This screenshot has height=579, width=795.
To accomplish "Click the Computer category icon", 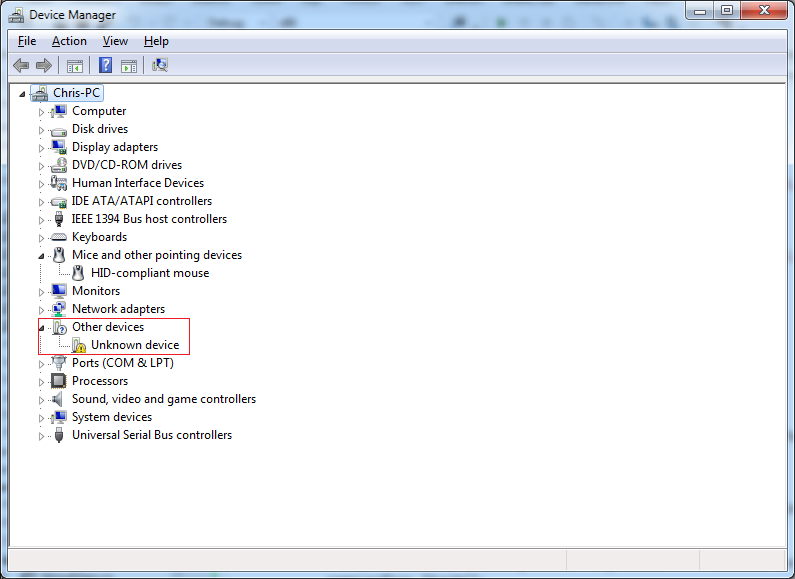I will point(59,111).
